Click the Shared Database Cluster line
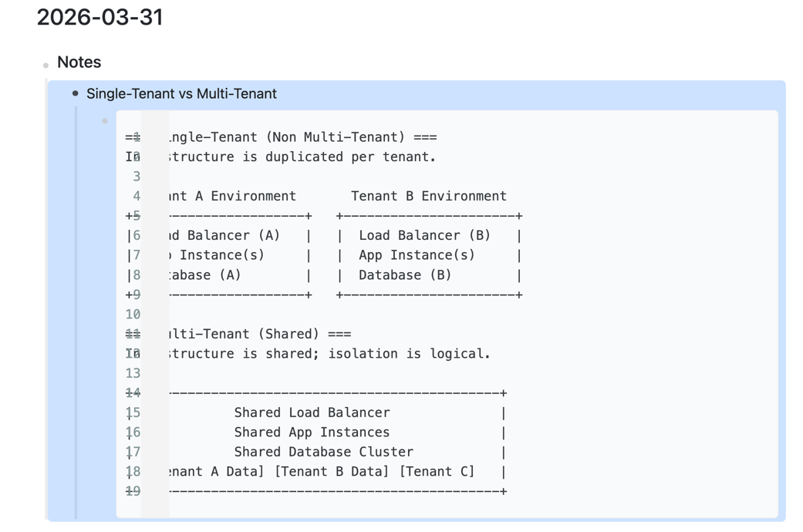The height and width of the screenshot is (532, 803). (323, 452)
